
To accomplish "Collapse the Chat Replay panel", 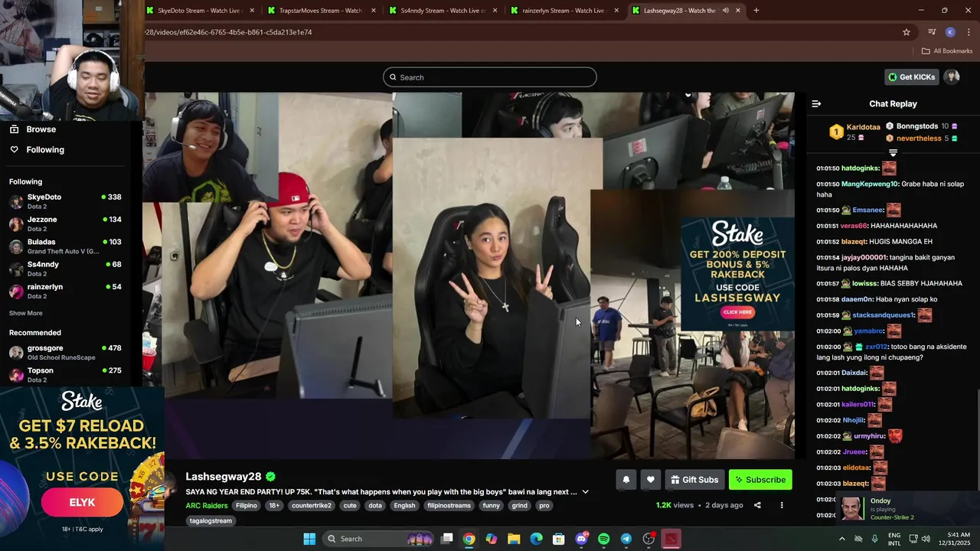I will point(816,104).
